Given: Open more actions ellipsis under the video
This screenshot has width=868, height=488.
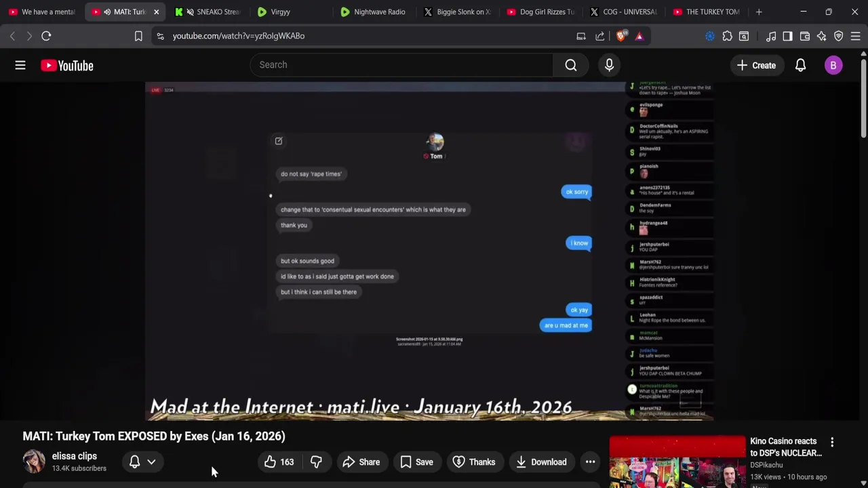Looking at the screenshot, I should click(590, 462).
